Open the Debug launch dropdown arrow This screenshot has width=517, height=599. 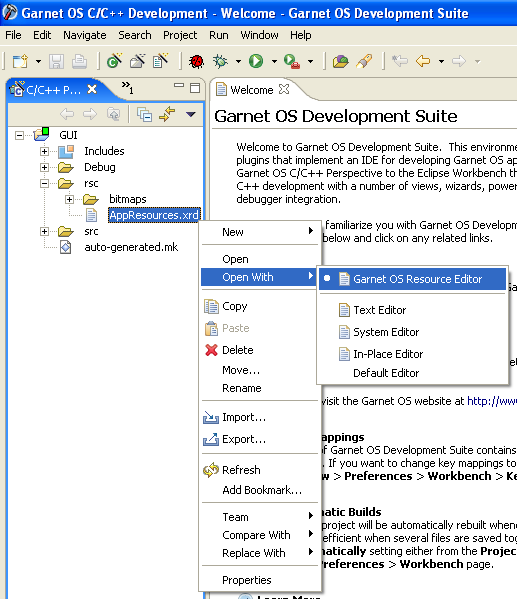click(x=238, y=61)
